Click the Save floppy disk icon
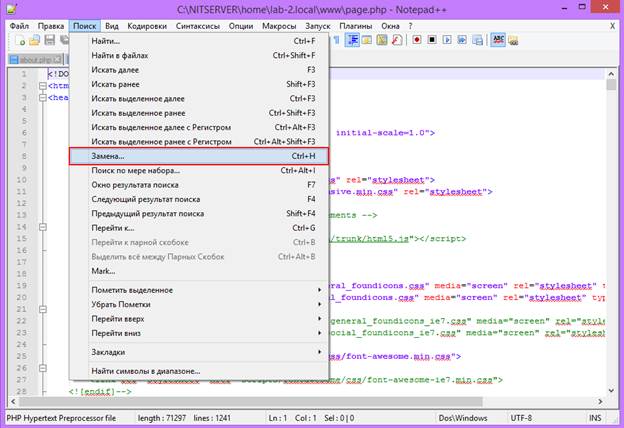This screenshot has height=428, width=624. 50,40
